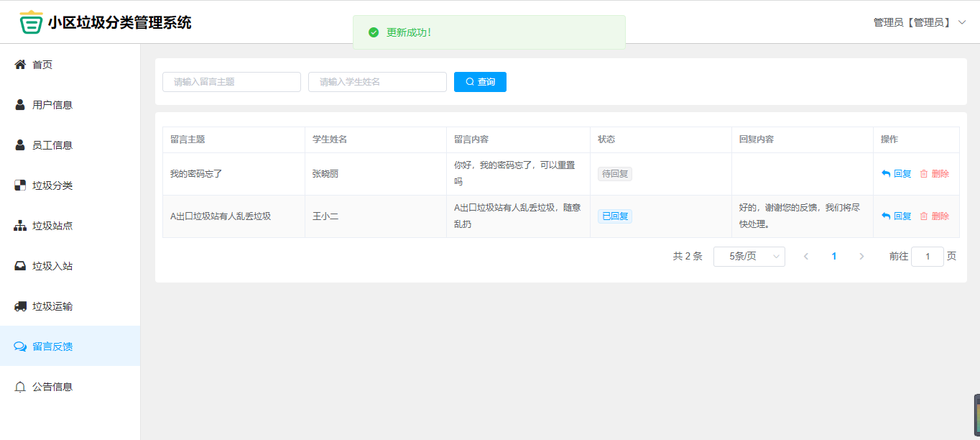Click the garbage transport truck icon
The image size is (980, 440).
point(20,306)
